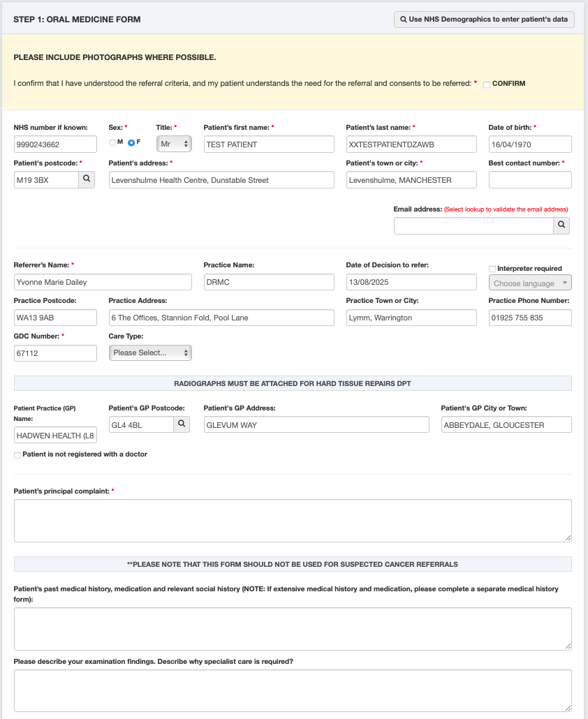
Task: Check Patient is not registered with a doctor
Action: click(x=17, y=455)
